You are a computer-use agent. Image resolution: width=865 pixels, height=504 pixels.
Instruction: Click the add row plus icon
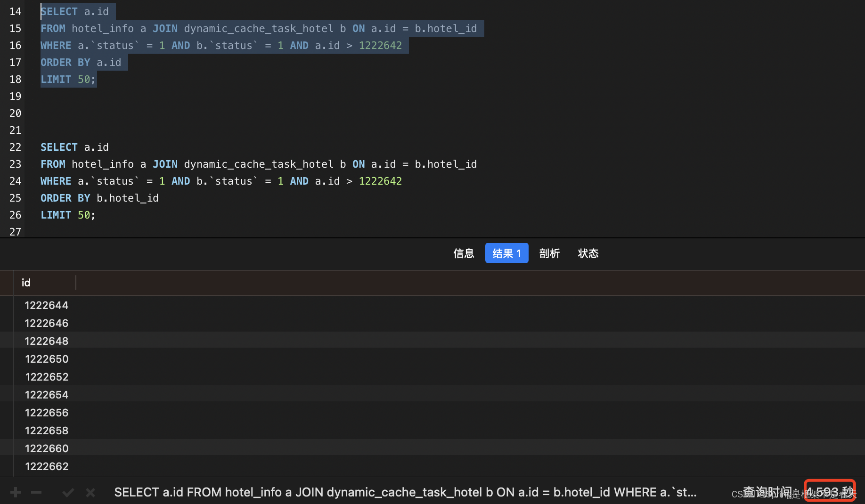[16, 493]
